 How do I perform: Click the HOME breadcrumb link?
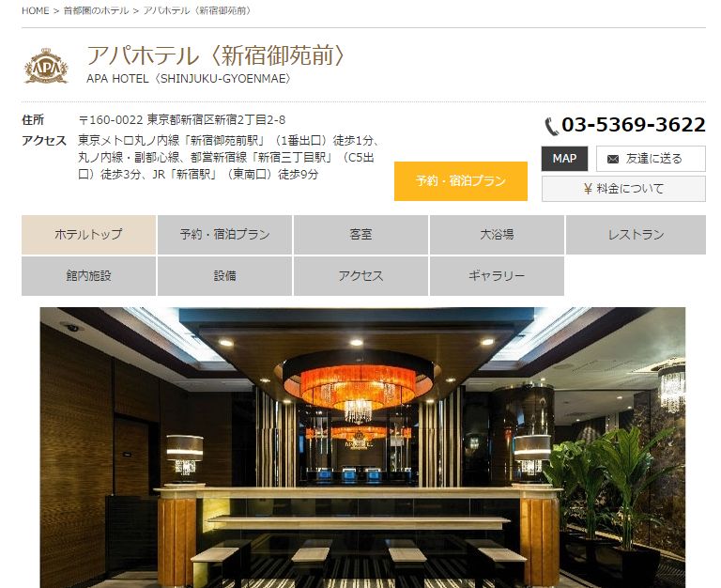(36, 10)
